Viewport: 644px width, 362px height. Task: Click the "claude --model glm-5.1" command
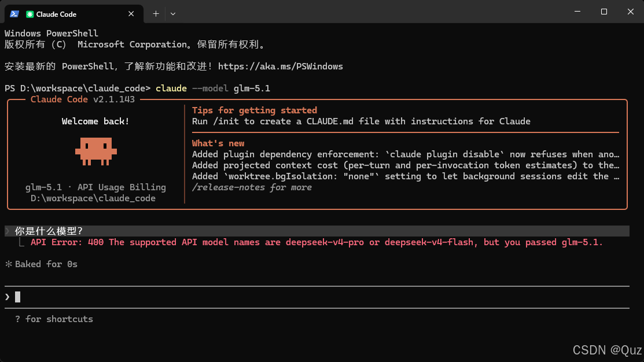point(213,88)
